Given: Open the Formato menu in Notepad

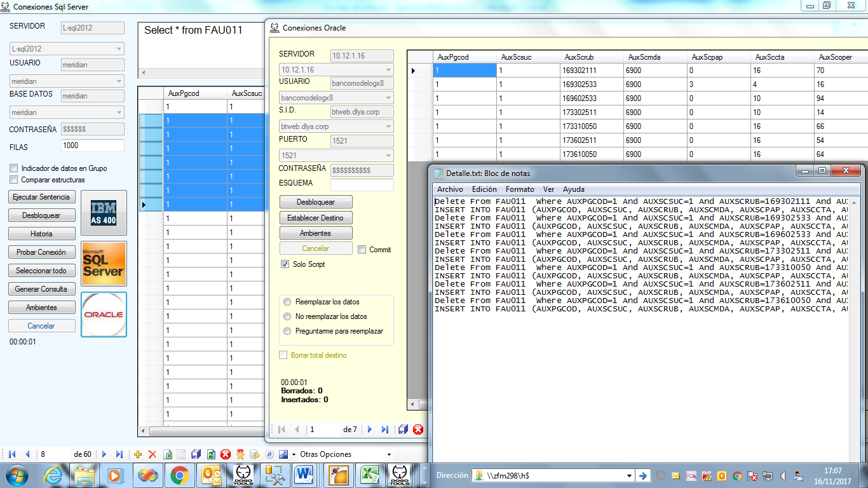Looking at the screenshot, I should (x=520, y=189).
